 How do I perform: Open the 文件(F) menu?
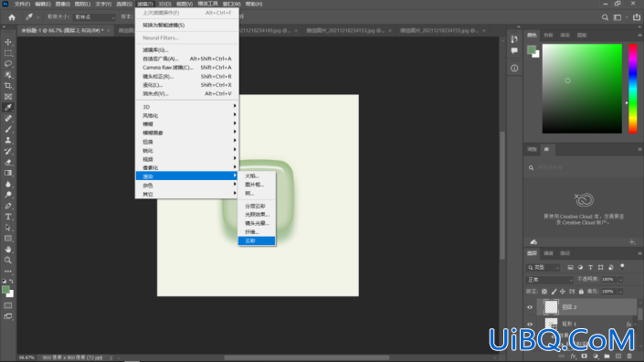click(x=22, y=4)
